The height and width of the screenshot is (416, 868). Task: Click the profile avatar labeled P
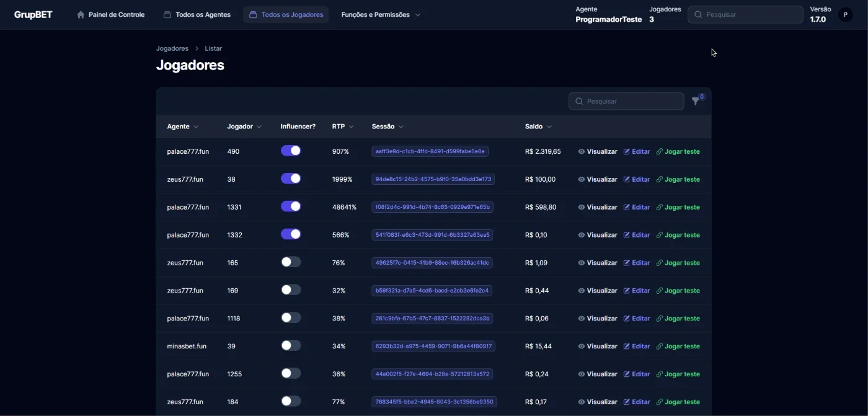tap(845, 15)
